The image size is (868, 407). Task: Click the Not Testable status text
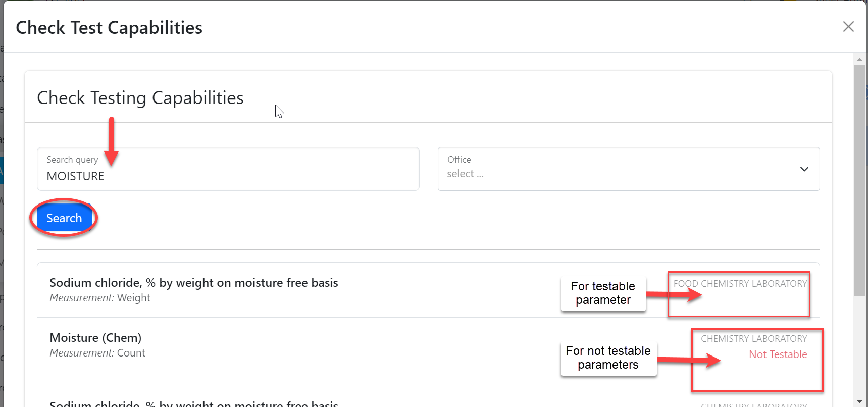pyautogui.click(x=778, y=354)
